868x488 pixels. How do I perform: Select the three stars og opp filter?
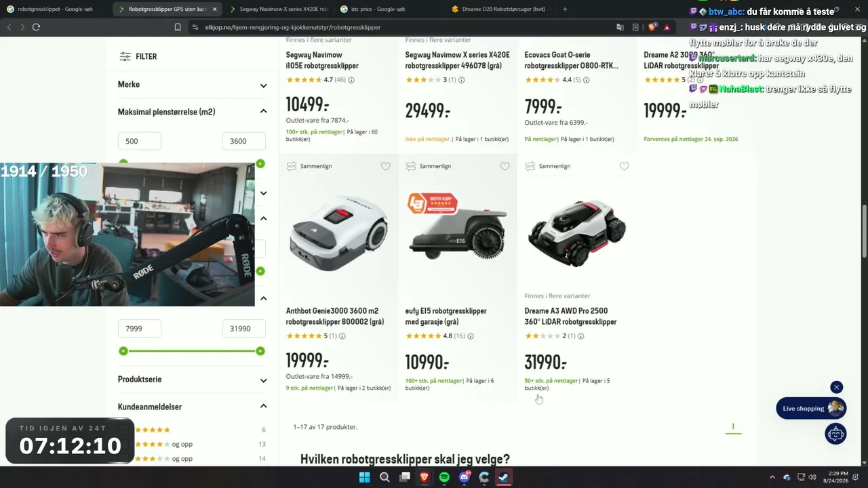point(192,459)
